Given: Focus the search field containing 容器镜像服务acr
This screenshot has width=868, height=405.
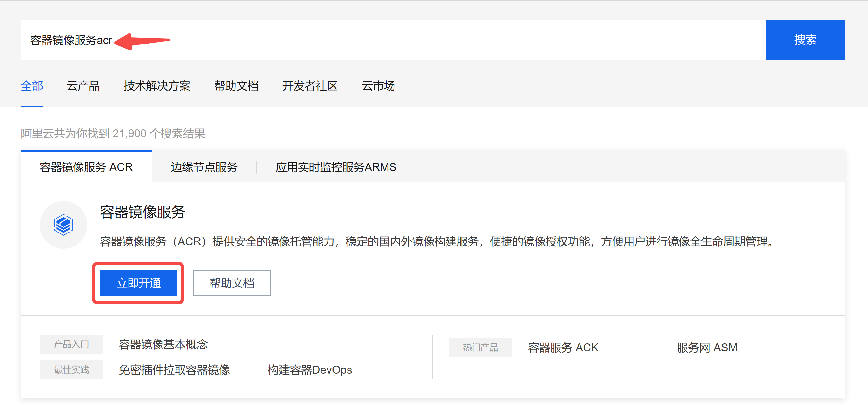Looking at the screenshot, I should pyautogui.click(x=393, y=40).
